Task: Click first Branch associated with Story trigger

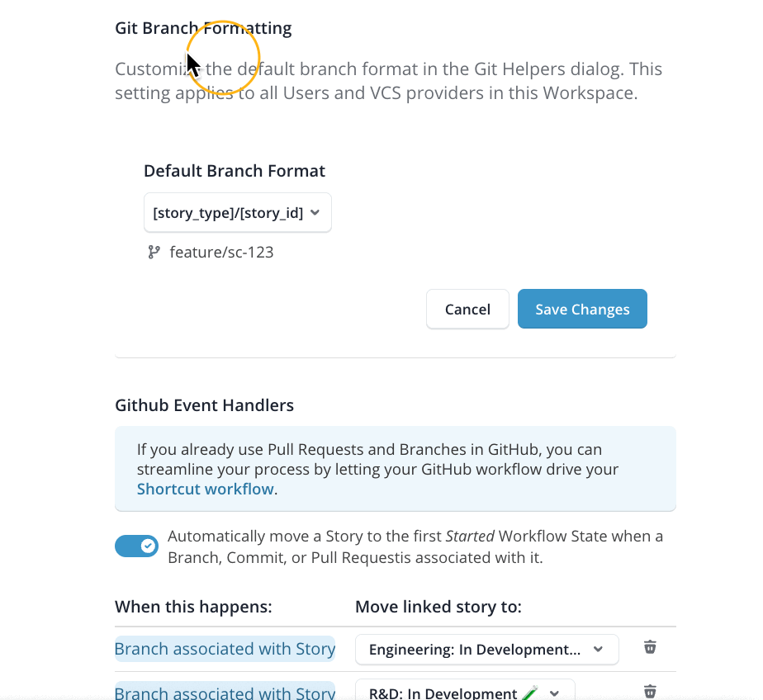Action: click(225, 649)
